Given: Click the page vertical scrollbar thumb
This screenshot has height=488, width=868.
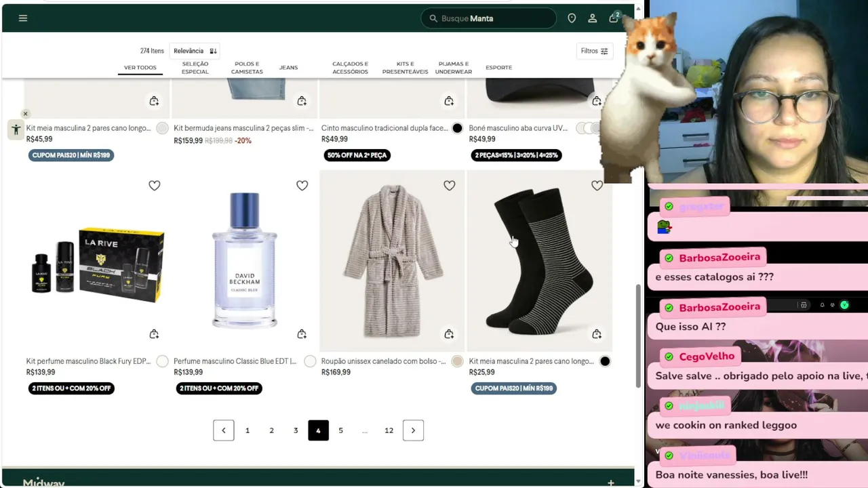Looking at the screenshot, I should [x=638, y=335].
